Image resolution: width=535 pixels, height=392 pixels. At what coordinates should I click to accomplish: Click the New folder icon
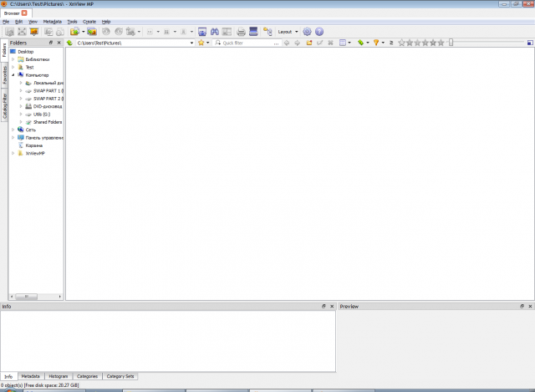pos(309,43)
